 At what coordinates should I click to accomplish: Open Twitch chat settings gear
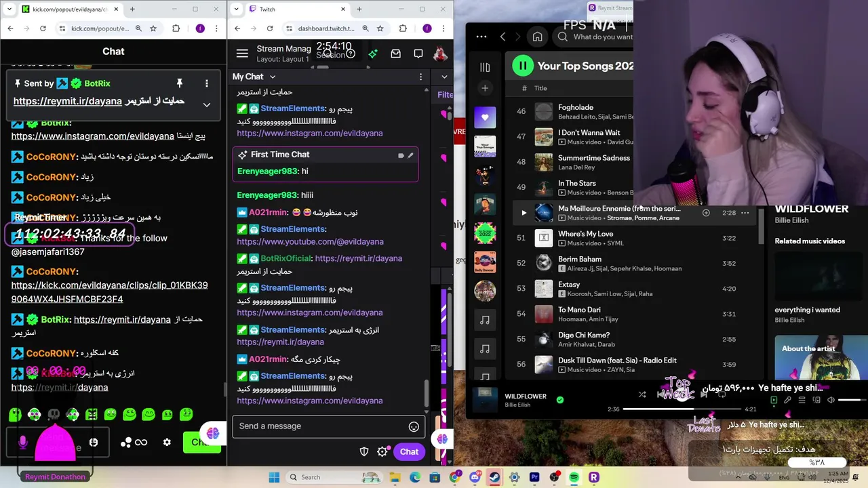[x=382, y=451]
